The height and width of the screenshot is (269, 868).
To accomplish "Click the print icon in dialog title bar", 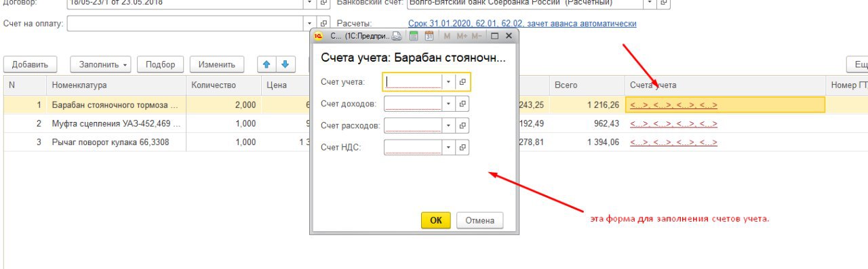I will (x=396, y=36).
